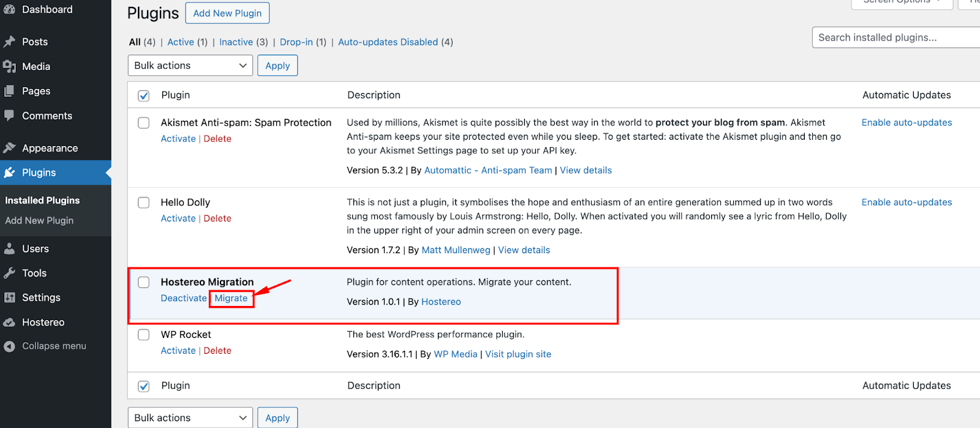Filter plugins by Drop-in (1)
The width and height of the screenshot is (980, 428).
pos(303,42)
